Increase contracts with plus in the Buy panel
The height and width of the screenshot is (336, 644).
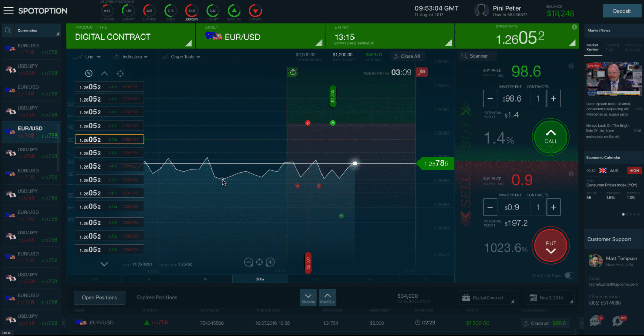[x=553, y=98]
